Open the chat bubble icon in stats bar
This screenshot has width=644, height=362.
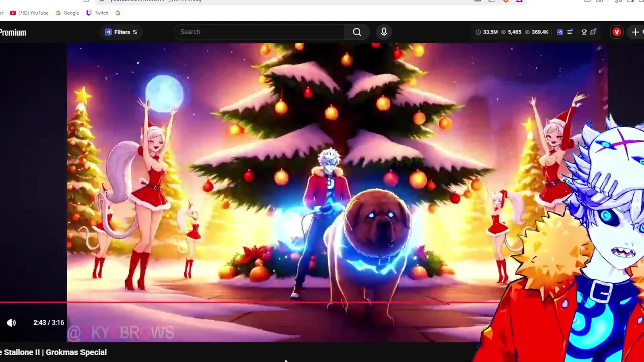(x=593, y=32)
